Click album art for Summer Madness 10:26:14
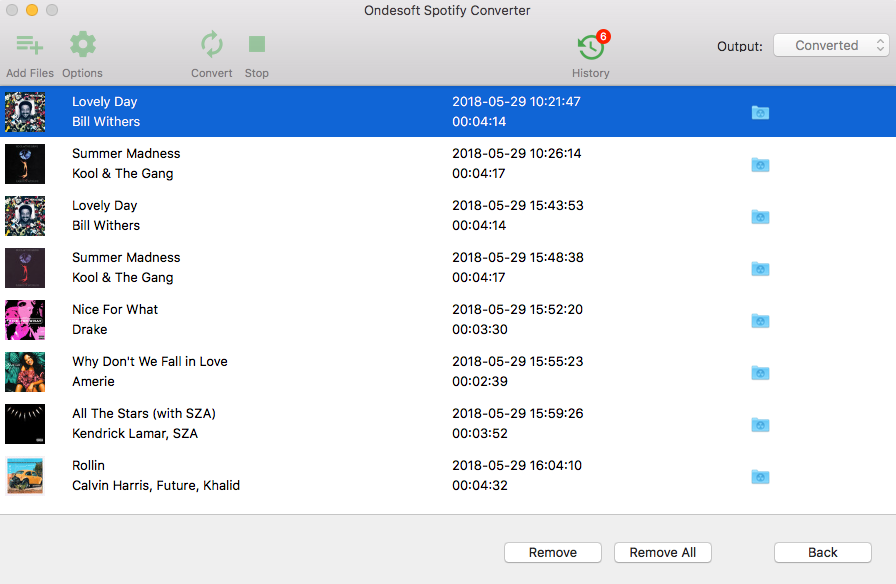This screenshot has height=584, width=896. click(25, 164)
